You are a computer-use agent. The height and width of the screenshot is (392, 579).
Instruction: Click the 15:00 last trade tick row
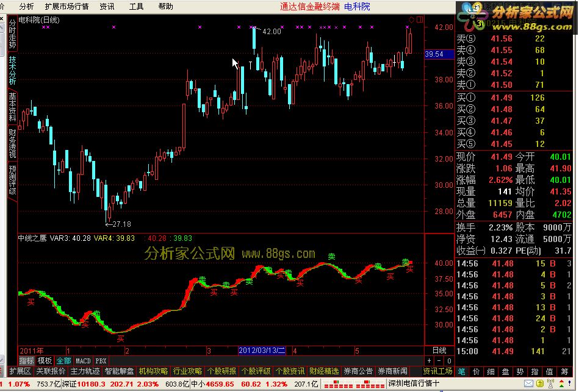click(x=514, y=351)
